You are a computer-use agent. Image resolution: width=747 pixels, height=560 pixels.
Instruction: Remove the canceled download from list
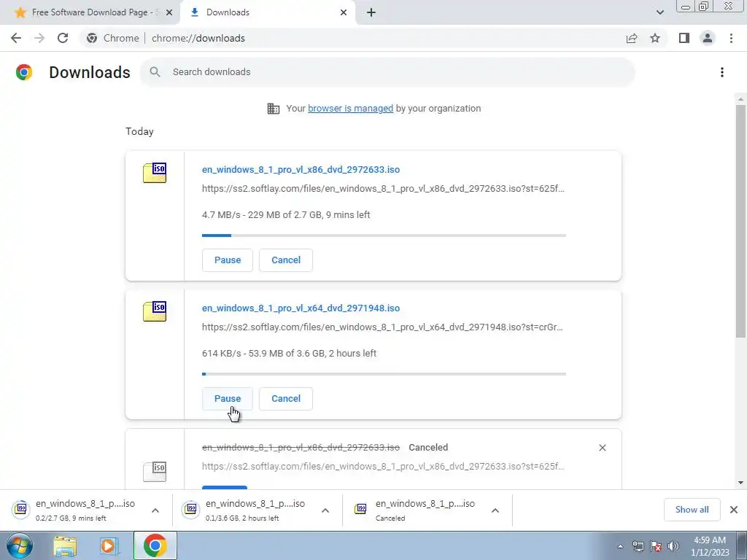pos(602,448)
